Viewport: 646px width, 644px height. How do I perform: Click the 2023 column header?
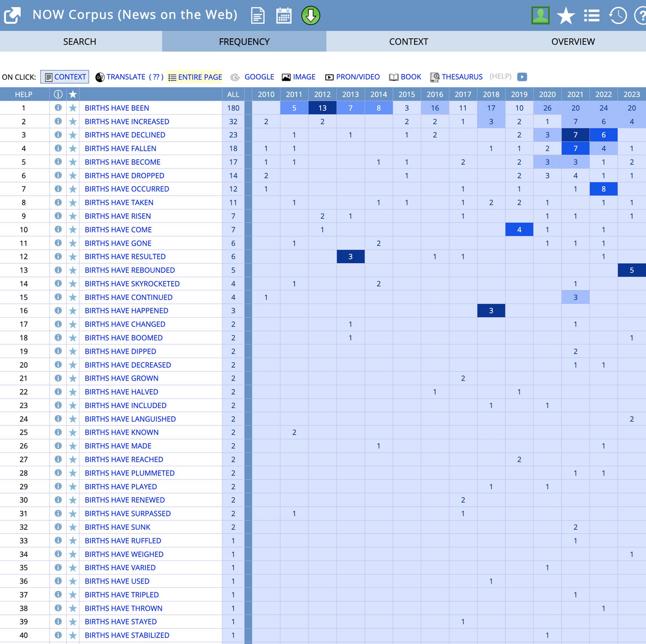(x=631, y=94)
